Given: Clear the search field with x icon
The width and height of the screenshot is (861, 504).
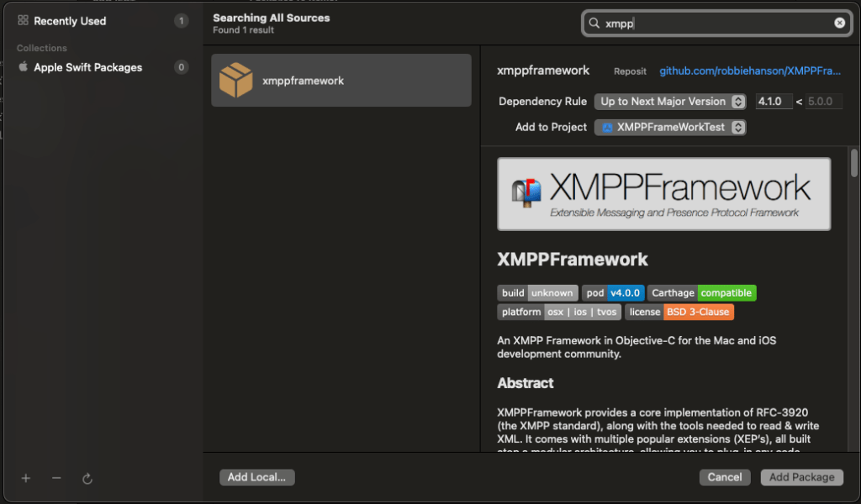Looking at the screenshot, I should 839,24.
